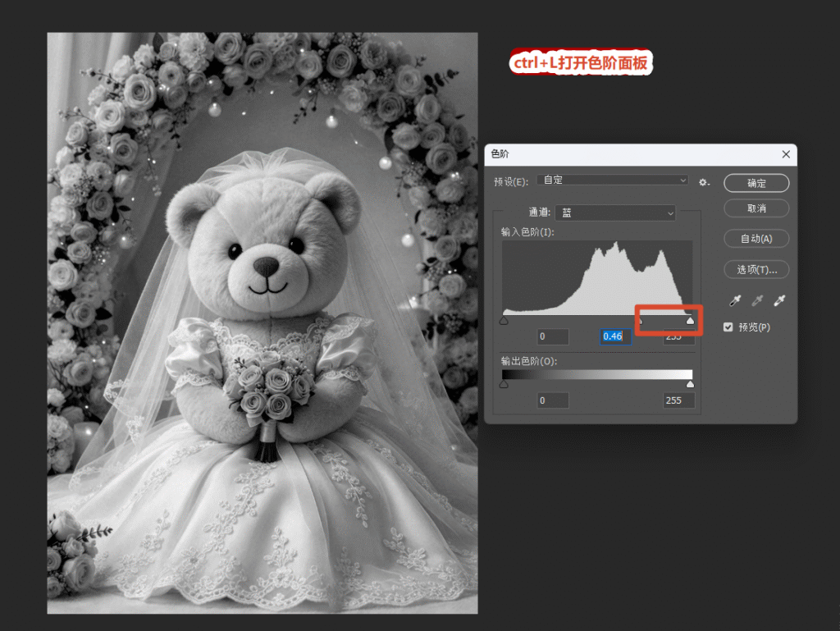Click the input white point slider handle
The image size is (840, 631).
pos(690,320)
